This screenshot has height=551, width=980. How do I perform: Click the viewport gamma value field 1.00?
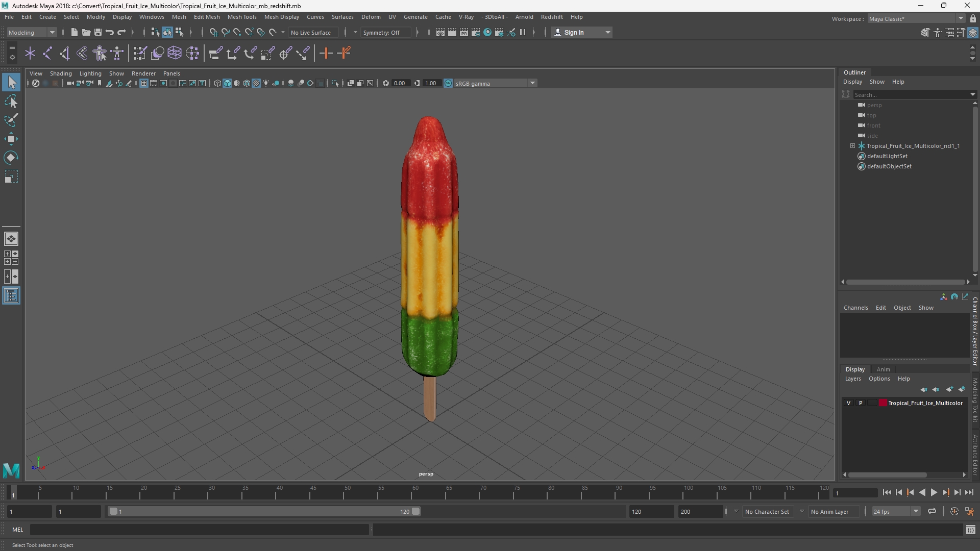click(431, 83)
